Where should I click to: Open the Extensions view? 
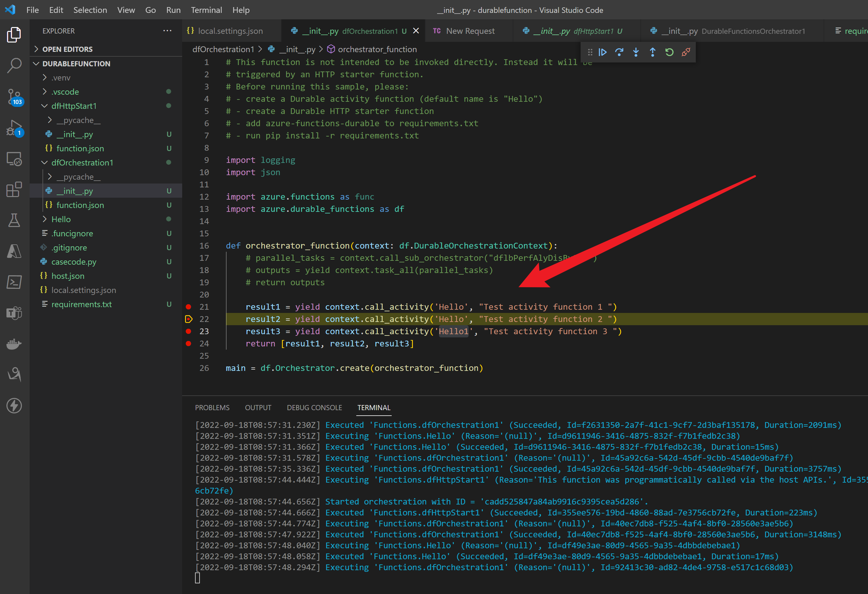pyautogui.click(x=14, y=189)
